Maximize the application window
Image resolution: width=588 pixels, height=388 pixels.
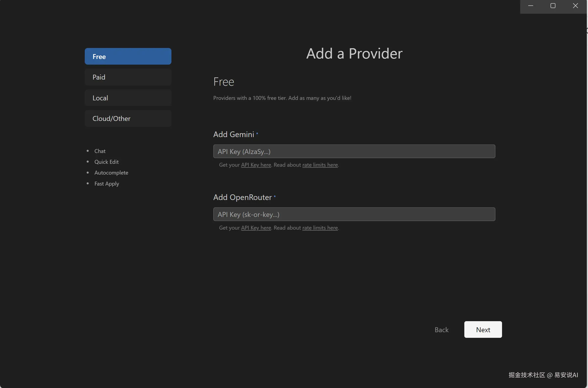tap(552, 6)
